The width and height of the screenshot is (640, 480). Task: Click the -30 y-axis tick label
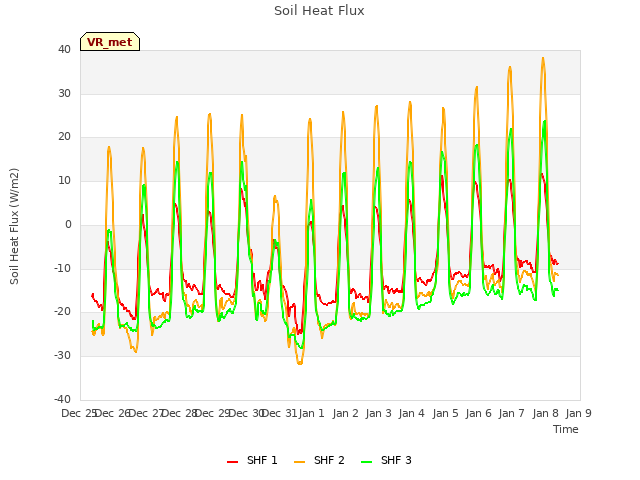point(63,356)
